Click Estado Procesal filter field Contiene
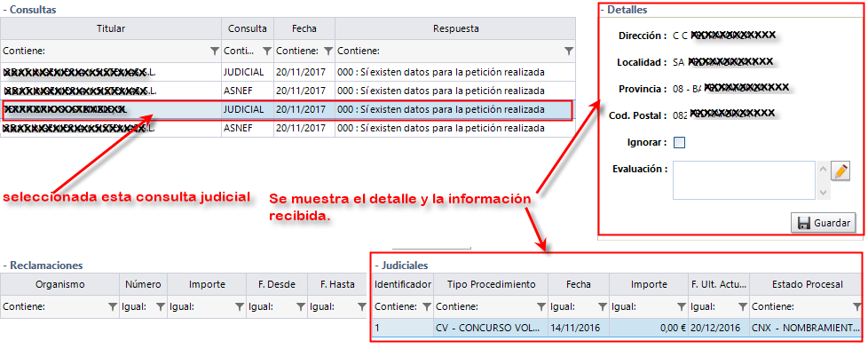Screen dimensions: 868x349 pos(801,306)
